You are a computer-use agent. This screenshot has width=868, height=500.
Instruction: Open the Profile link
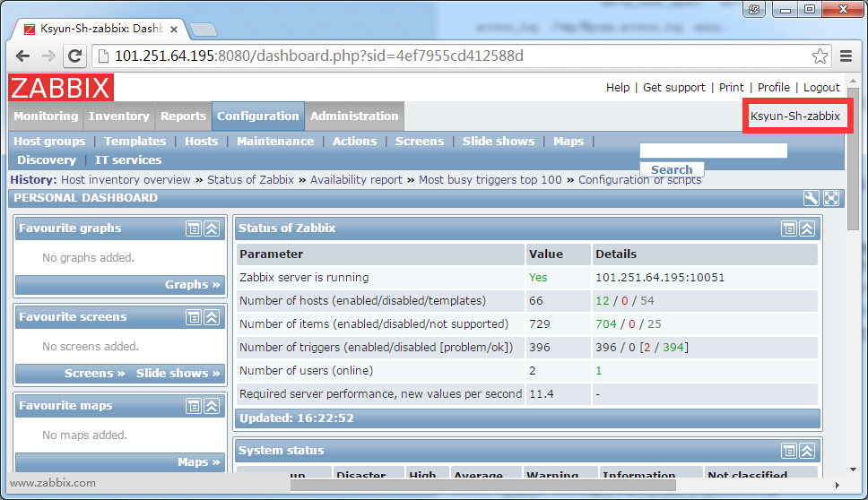[774, 88]
